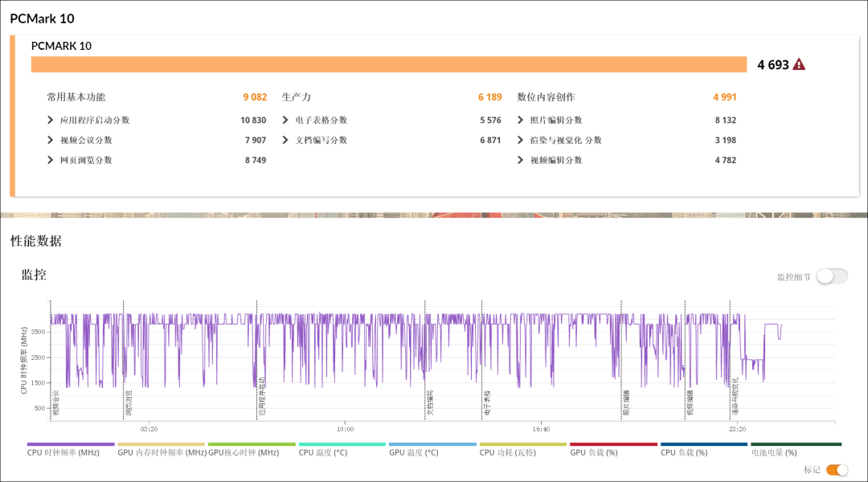Click the 性能数据 section heading
Viewport: 868px width, 482px height.
click(x=36, y=241)
